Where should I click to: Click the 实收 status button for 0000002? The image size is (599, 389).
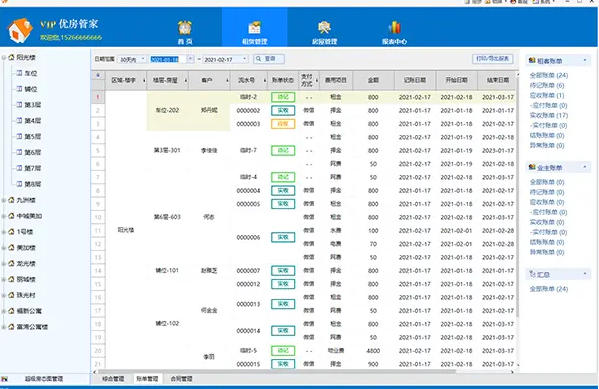pos(283,110)
